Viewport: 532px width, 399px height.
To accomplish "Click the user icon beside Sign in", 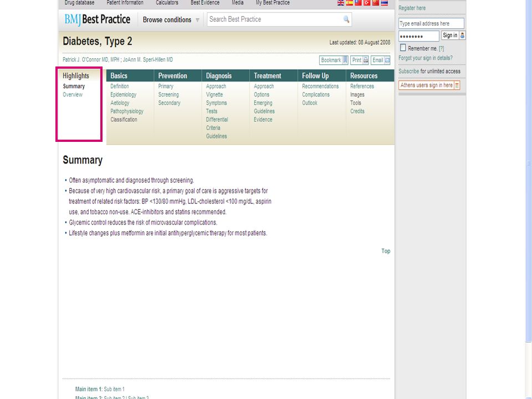I will click(462, 35).
